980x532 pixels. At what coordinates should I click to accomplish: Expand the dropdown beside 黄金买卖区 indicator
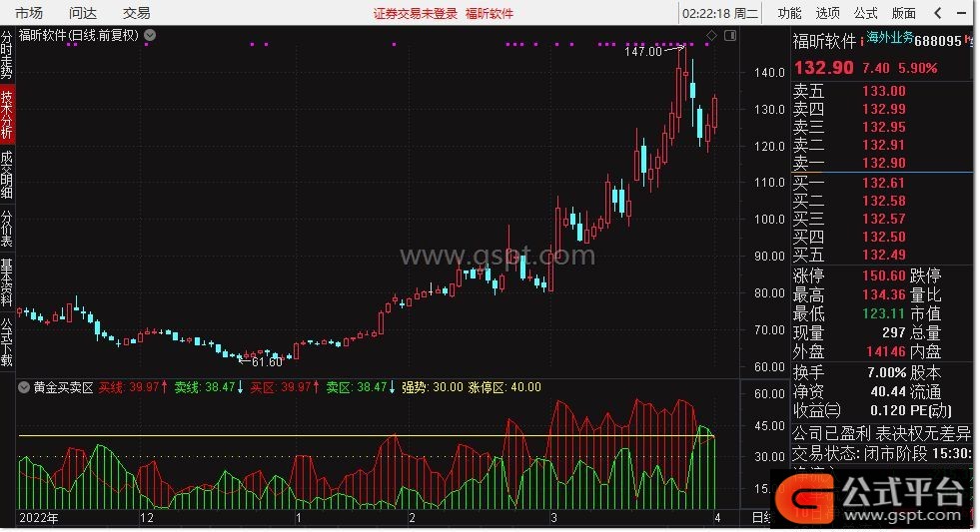[x=24, y=387]
